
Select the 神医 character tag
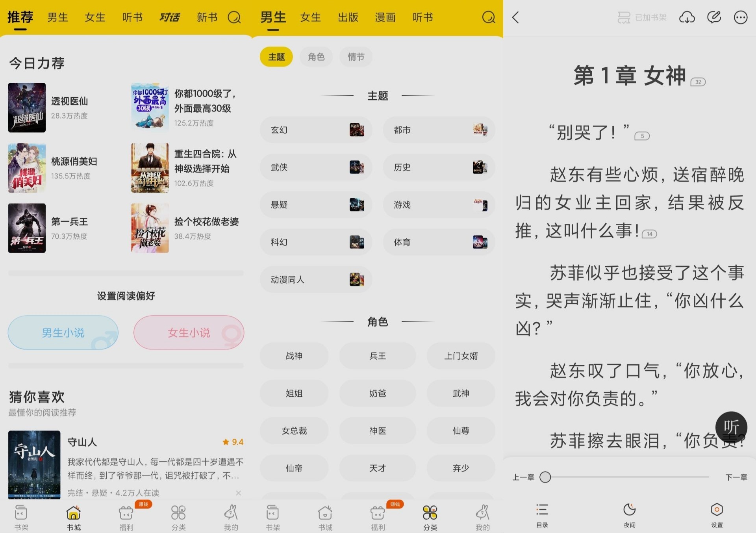(378, 431)
